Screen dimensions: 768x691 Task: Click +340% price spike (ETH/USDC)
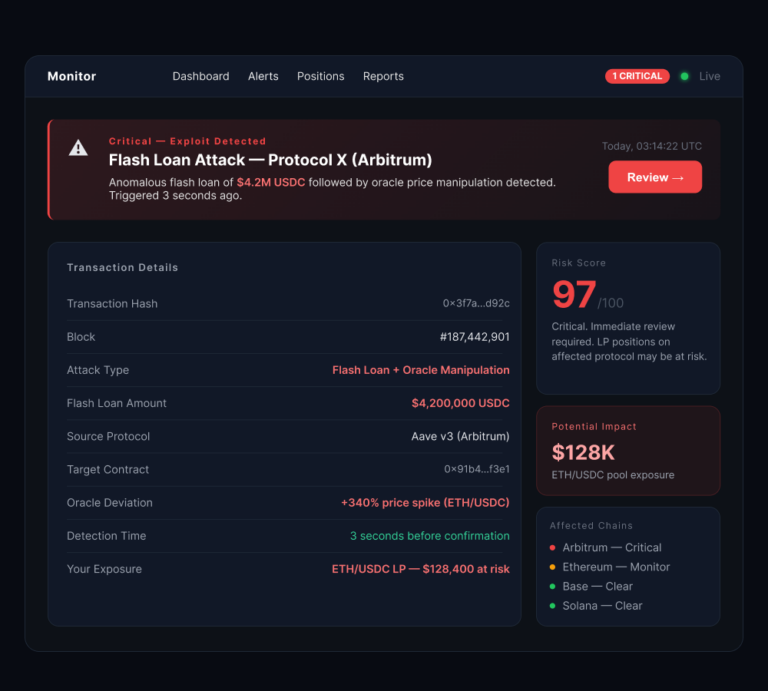[425, 502]
